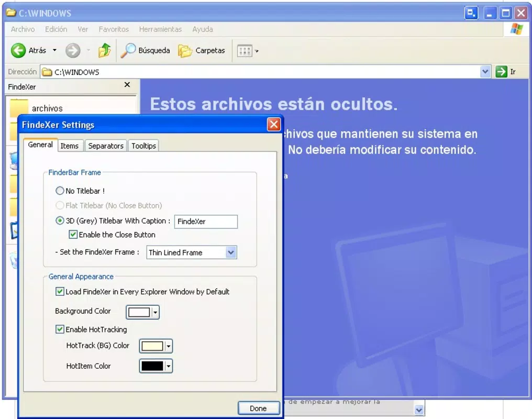Open the Ver menu
532x419 pixels.
pyautogui.click(x=83, y=29)
